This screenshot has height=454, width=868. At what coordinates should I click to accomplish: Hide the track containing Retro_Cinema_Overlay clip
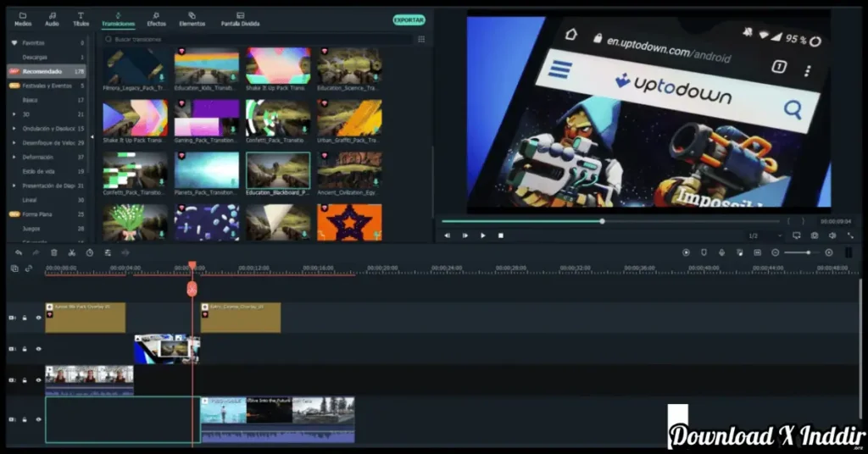pyautogui.click(x=38, y=318)
